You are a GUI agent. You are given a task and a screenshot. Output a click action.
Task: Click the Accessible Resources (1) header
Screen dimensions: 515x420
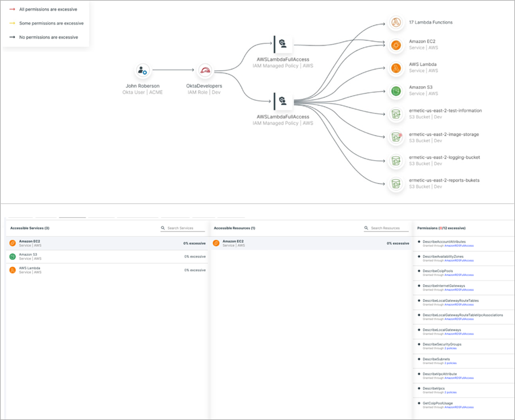click(234, 228)
